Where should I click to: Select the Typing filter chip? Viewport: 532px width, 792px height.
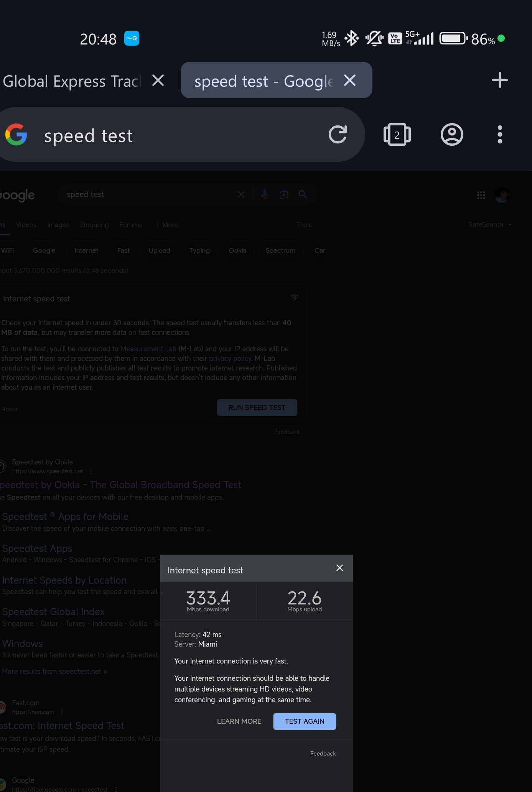pyautogui.click(x=199, y=250)
